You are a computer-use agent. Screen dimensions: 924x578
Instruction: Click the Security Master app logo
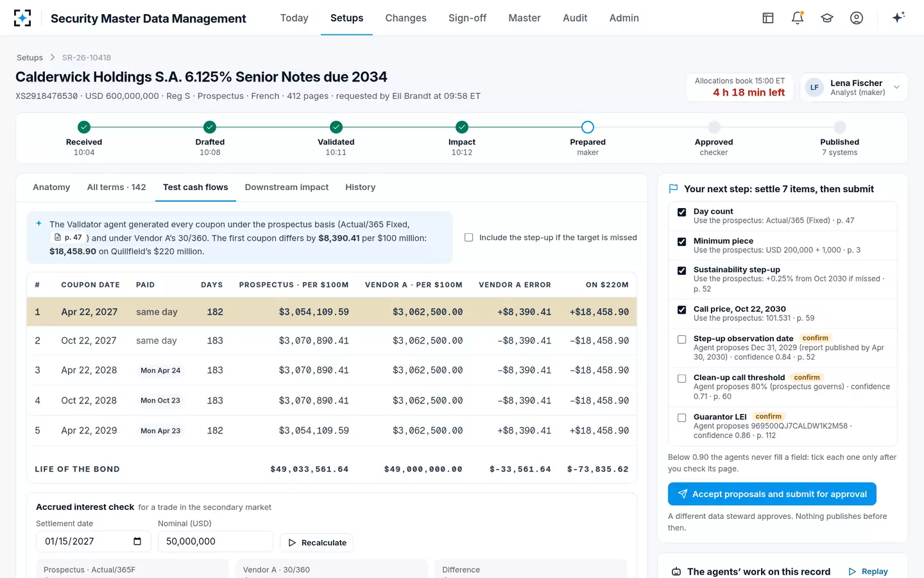point(22,18)
